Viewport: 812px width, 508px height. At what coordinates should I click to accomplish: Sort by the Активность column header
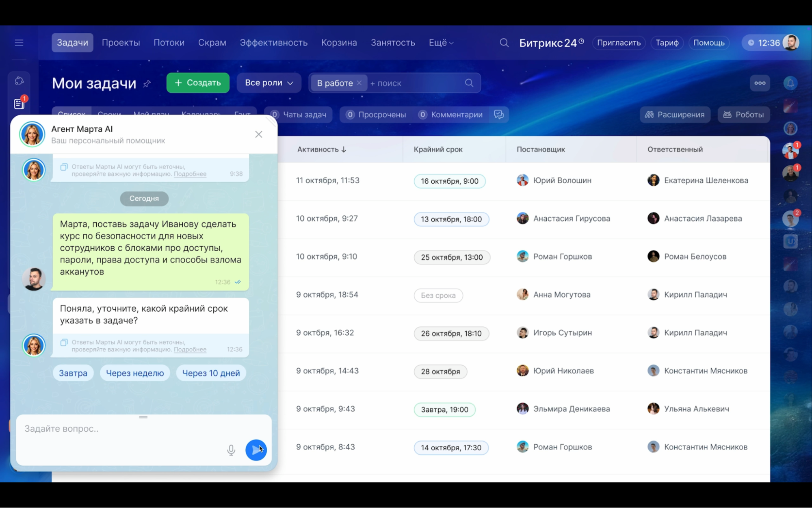321,149
